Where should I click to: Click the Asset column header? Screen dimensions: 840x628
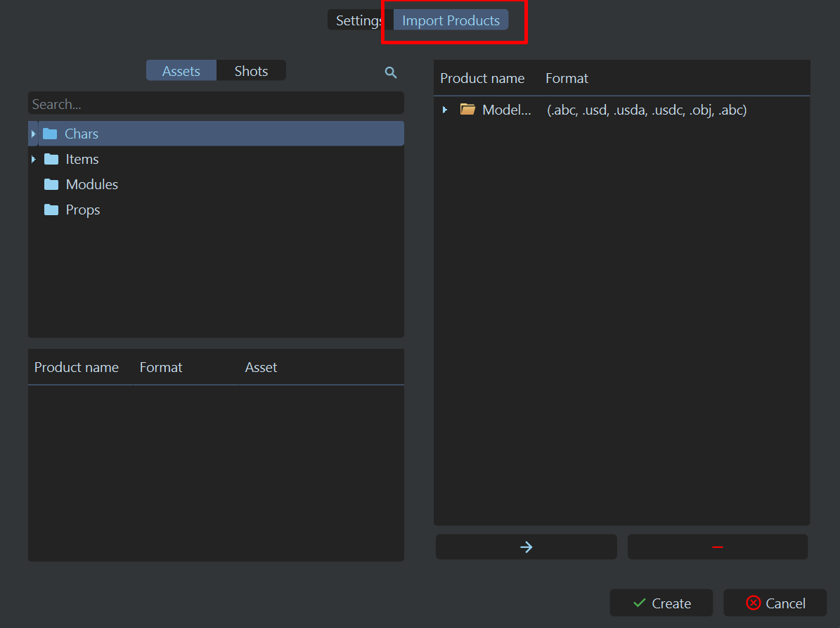(261, 367)
